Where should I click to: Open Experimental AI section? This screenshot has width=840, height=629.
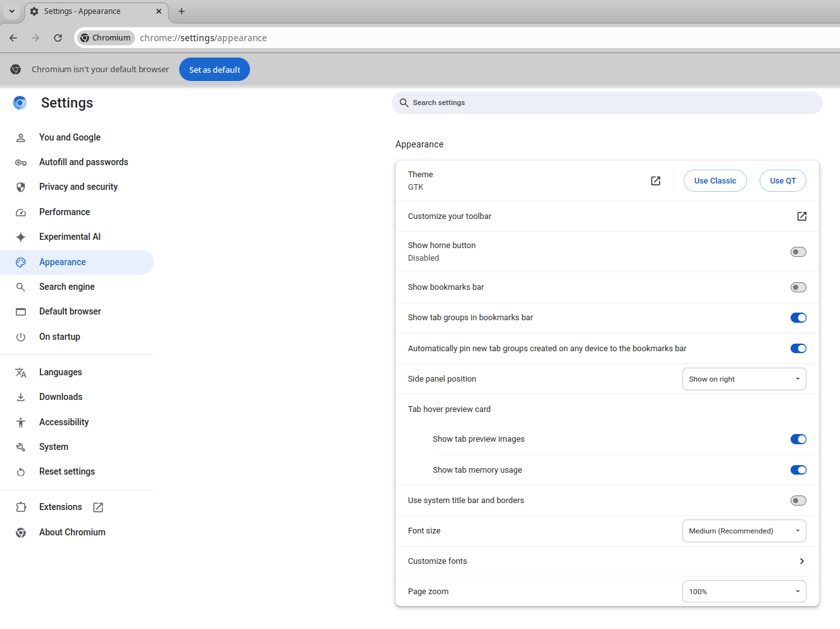pyautogui.click(x=77, y=237)
